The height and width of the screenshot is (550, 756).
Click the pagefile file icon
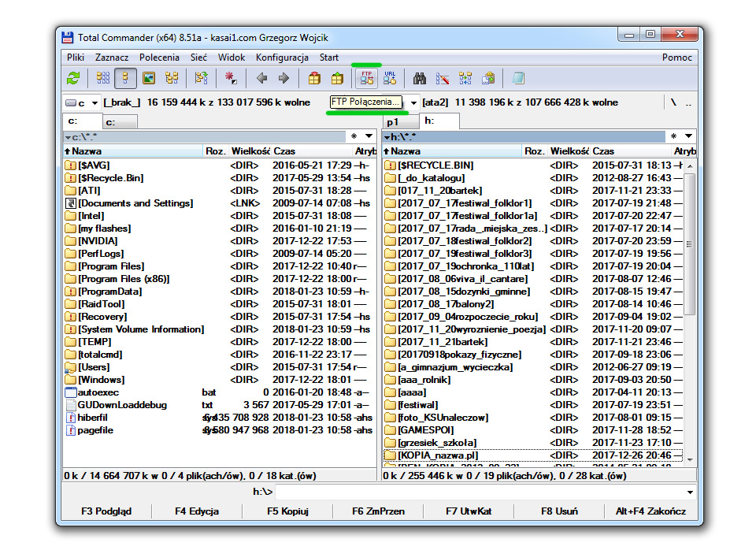[71, 430]
